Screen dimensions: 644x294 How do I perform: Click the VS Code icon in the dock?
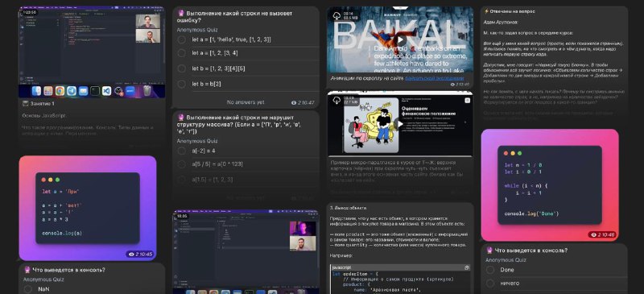[107, 91]
